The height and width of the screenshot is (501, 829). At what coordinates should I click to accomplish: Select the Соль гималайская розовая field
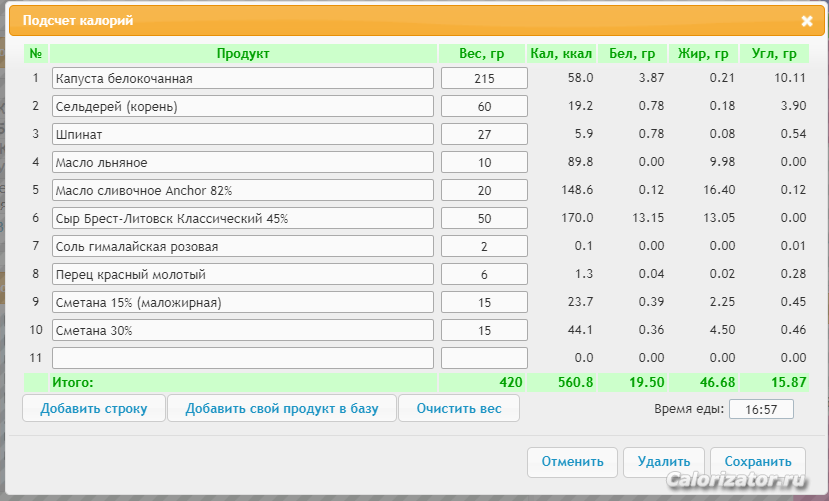tap(243, 246)
